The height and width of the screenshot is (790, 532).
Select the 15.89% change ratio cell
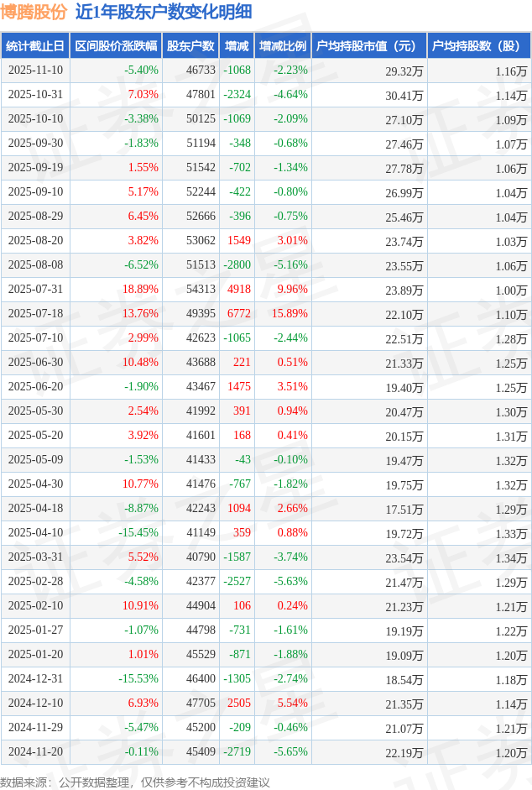(x=289, y=314)
